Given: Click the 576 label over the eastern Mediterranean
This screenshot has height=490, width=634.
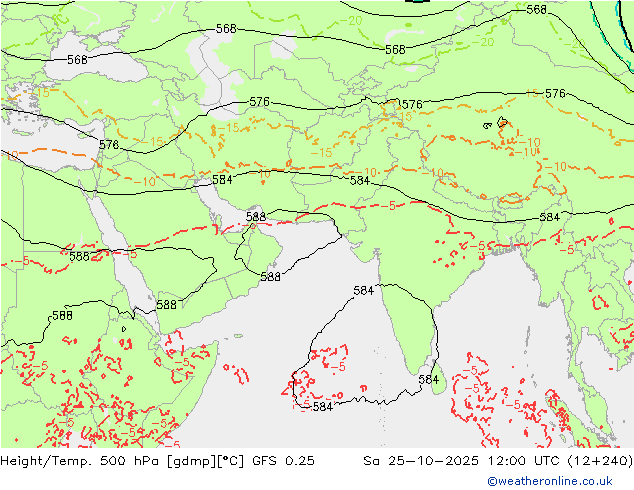Looking at the screenshot, I should (109, 144).
